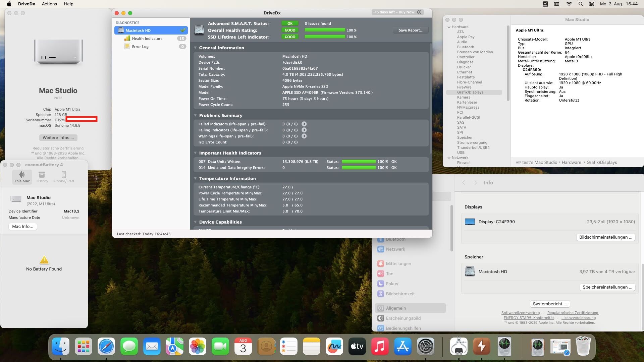Image resolution: width=644 pixels, height=362 pixels.
Task: Open Launchpad in the dock
Action: click(84, 346)
